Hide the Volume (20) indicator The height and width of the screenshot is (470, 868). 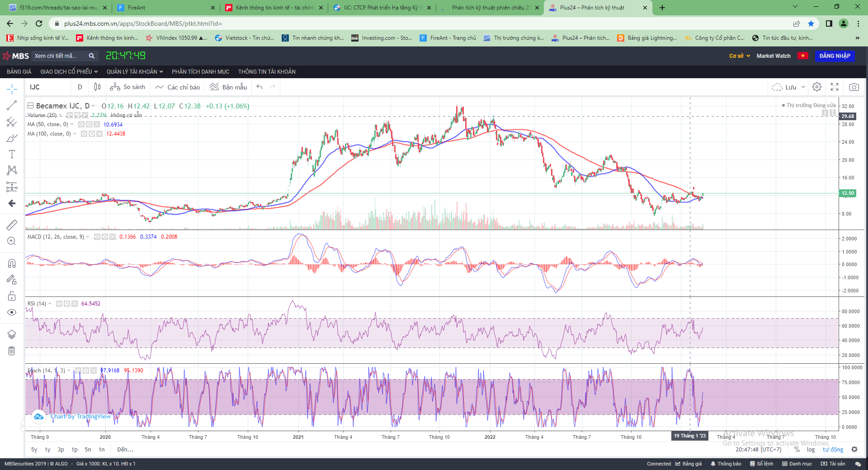tap(70, 115)
